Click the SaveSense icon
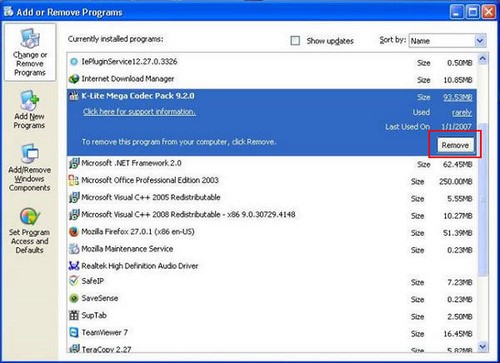The image size is (500, 363). point(74,298)
